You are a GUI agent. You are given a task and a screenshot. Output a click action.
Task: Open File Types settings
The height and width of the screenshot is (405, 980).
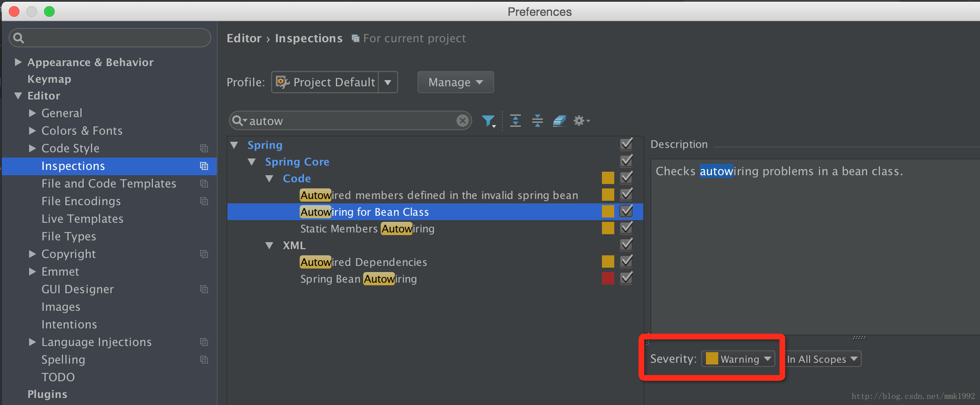tap(69, 236)
